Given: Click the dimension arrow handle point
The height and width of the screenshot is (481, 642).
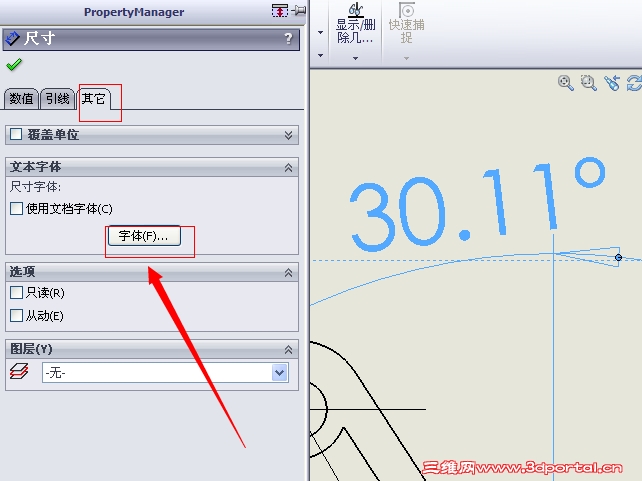Looking at the screenshot, I should pos(618,257).
